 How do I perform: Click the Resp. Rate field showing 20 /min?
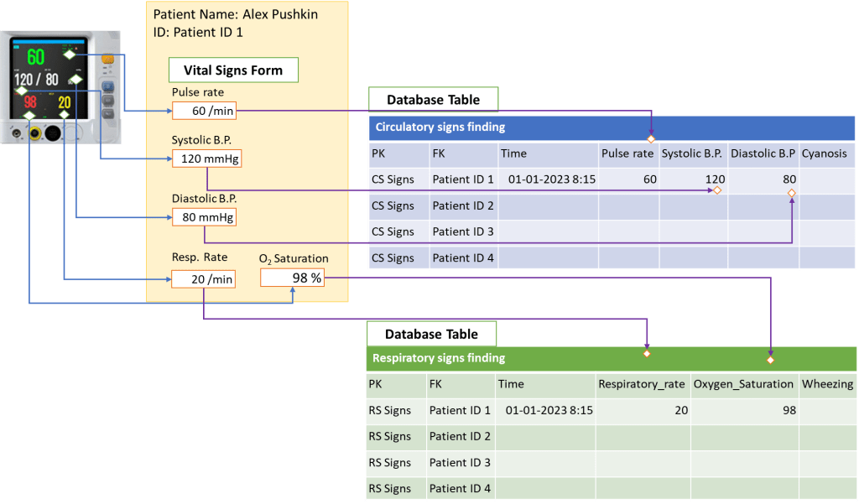(x=203, y=278)
